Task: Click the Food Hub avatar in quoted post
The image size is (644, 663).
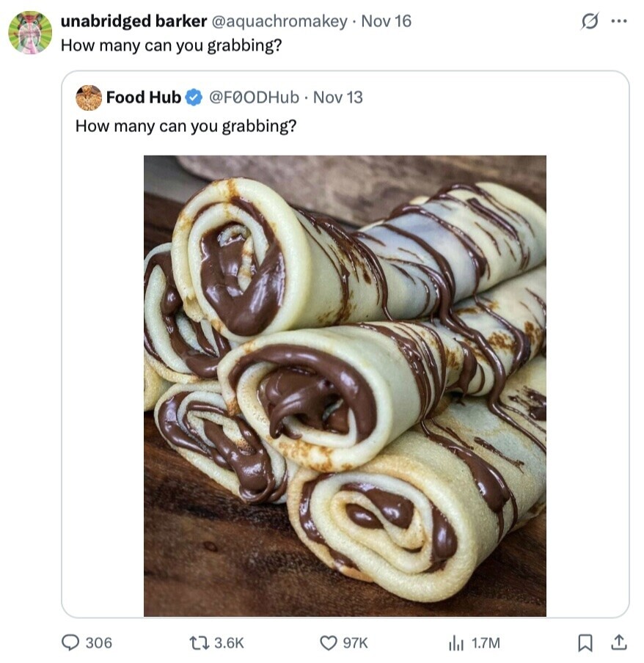Action: point(89,98)
